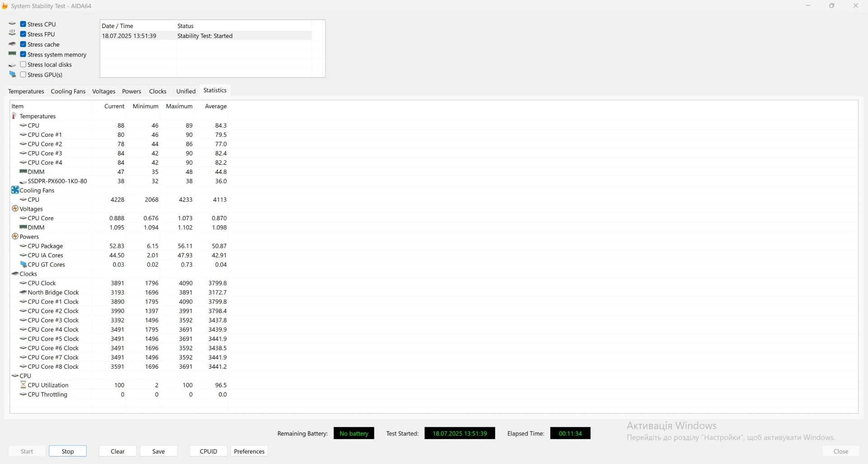The image size is (868, 464).
Task: Click the hourglass icon of CPU Utilization
Action: click(23, 385)
